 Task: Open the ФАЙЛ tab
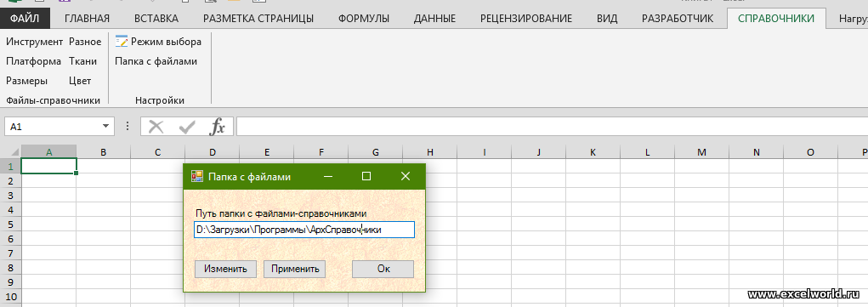[x=25, y=19]
